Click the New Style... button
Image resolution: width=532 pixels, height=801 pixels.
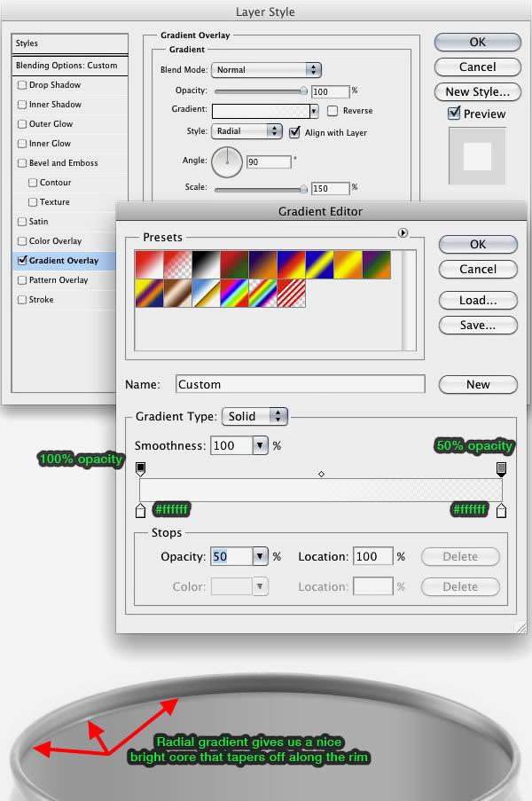(478, 92)
